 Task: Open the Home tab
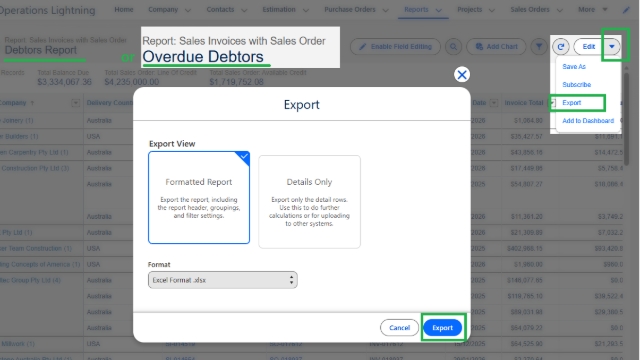point(124,9)
